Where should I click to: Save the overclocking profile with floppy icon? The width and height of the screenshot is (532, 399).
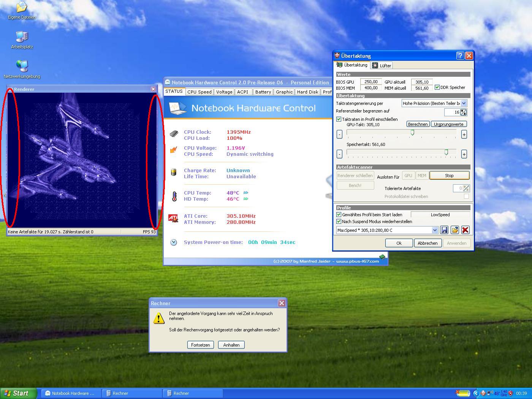(x=444, y=230)
